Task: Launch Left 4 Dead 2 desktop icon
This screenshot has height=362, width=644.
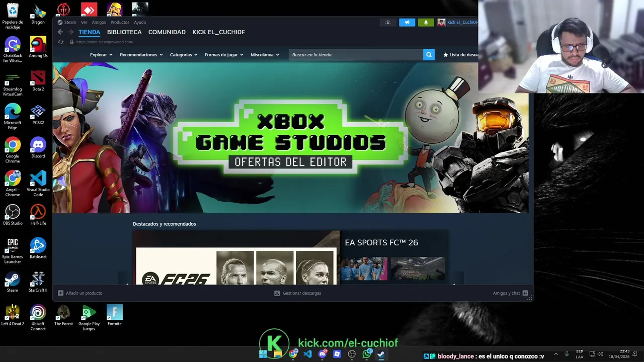Action: click(x=13, y=316)
